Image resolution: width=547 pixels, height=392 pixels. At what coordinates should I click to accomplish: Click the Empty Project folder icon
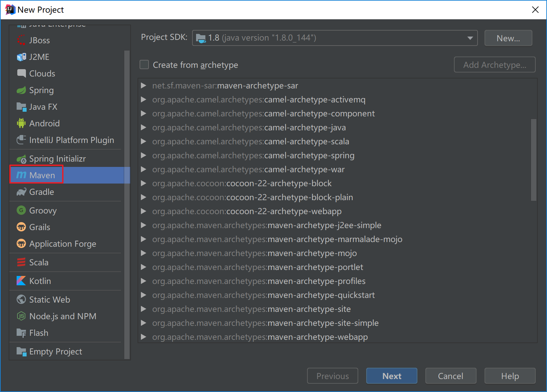tap(21, 351)
